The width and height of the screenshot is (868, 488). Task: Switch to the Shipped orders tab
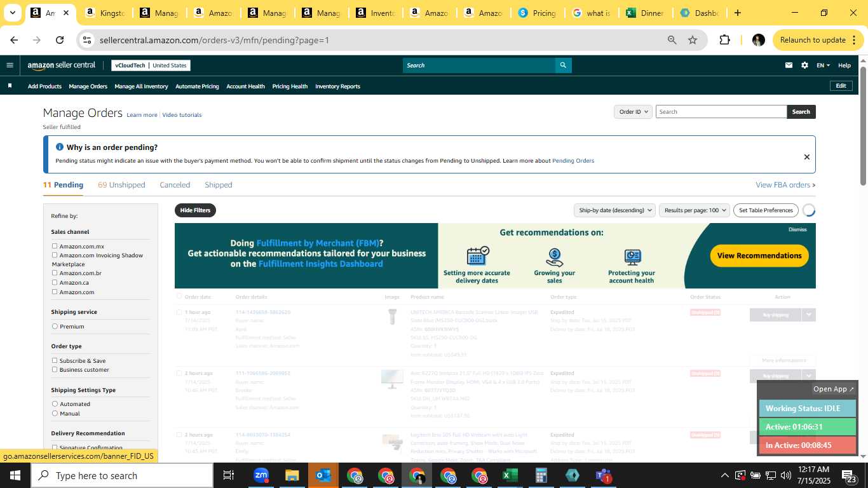[218, 185]
